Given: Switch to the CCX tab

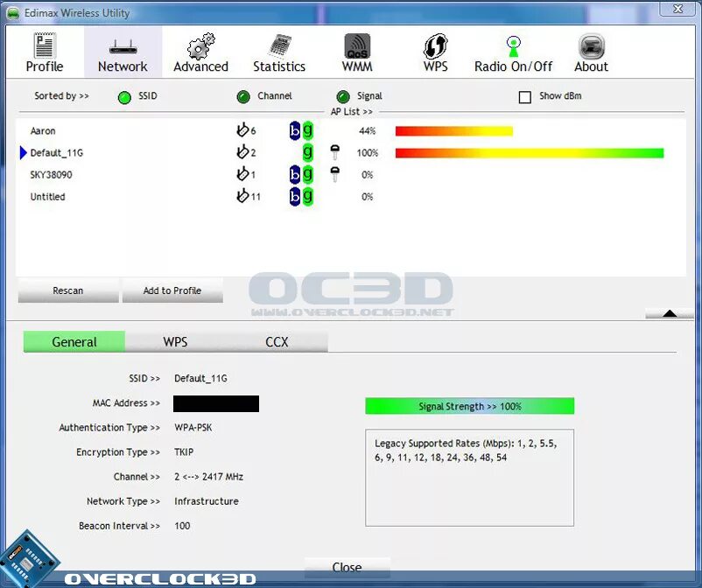Looking at the screenshot, I should click(x=277, y=342).
